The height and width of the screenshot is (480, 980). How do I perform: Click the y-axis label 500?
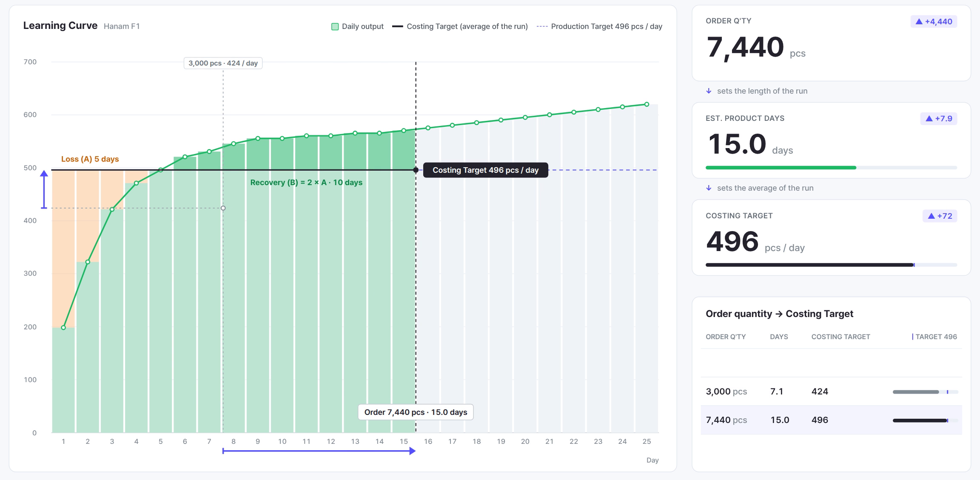pos(30,168)
